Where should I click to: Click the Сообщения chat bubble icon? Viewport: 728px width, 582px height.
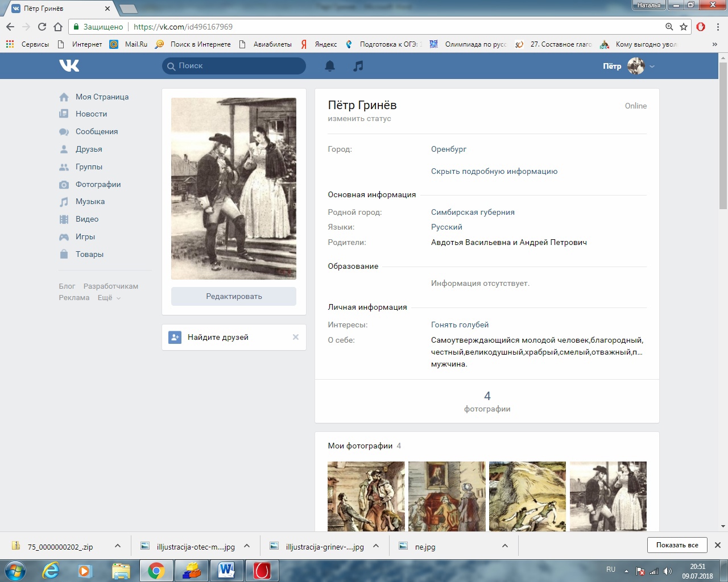(64, 132)
